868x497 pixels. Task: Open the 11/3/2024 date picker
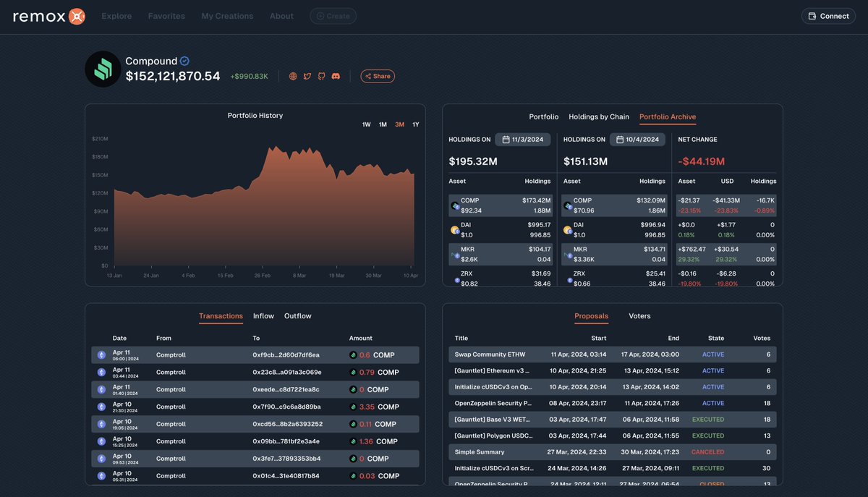point(523,139)
